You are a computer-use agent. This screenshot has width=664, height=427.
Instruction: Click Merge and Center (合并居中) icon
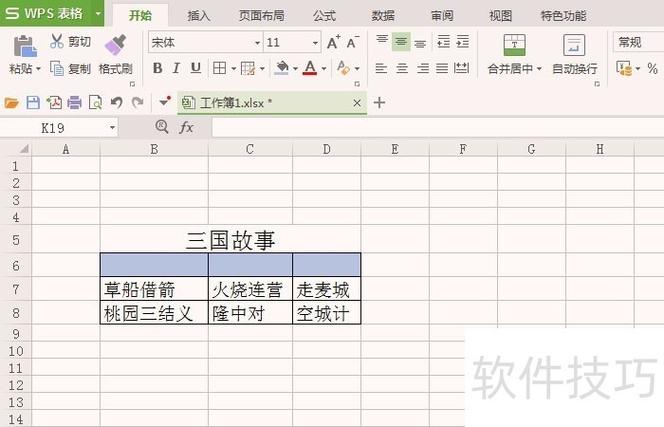point(515,45)
